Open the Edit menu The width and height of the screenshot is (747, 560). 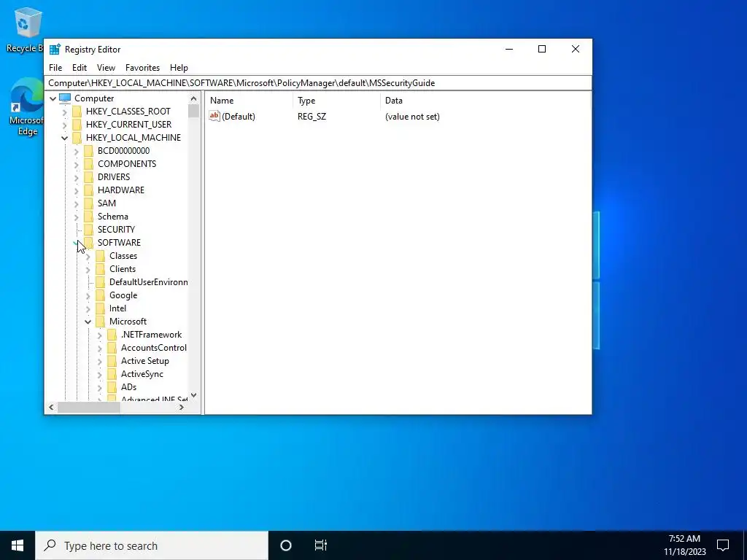coord(80,68)
